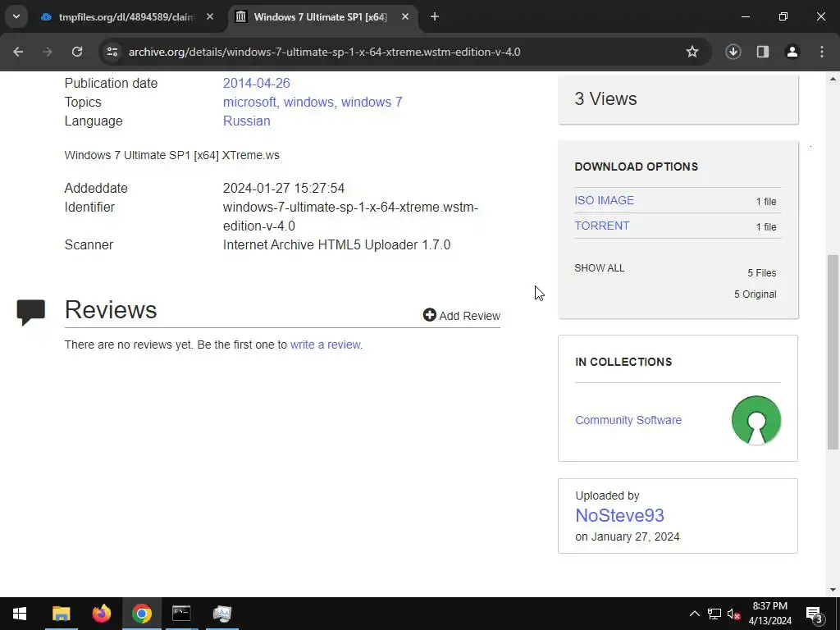Viewport: 840px width, 630px height.
Task: Open the Windows Start menu
Action: point(20,614)
